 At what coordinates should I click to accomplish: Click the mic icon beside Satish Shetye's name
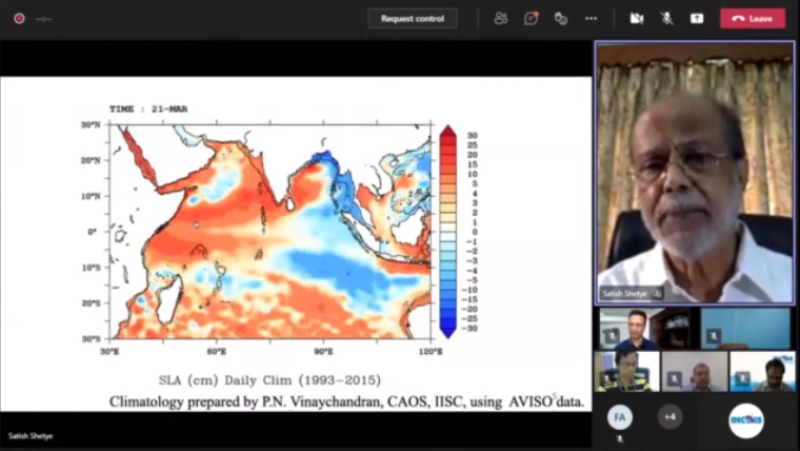coord(657,293)
